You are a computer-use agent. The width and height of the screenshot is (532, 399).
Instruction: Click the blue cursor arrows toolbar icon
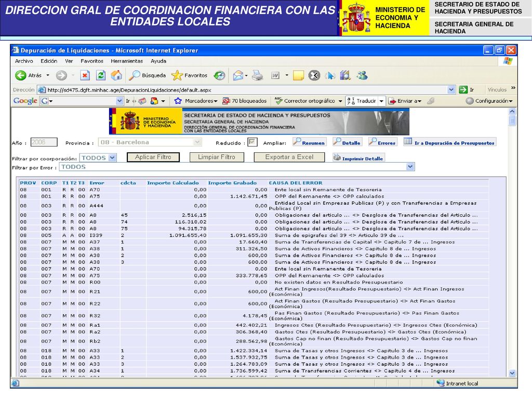330,75
